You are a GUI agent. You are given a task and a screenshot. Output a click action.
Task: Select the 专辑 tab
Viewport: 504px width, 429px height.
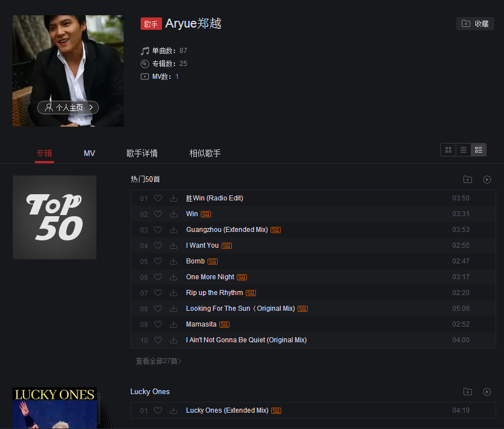coord(44,153)
